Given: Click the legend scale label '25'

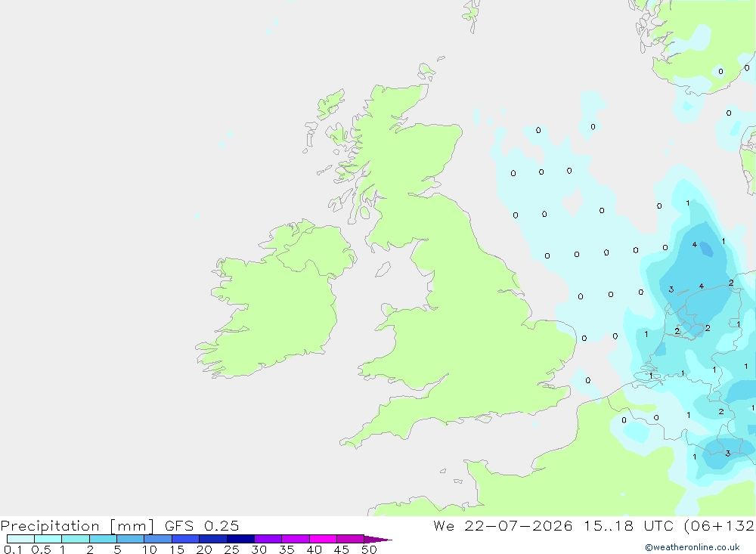Looking at the screenshot, I should coord(231,549).
